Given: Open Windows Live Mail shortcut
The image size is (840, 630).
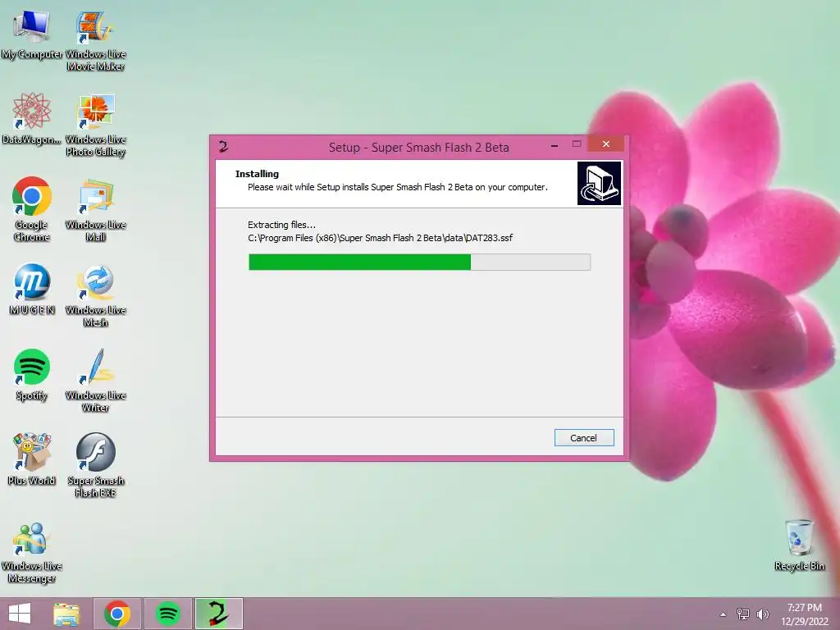Looking at the screenshot, I should click(95, 210).
